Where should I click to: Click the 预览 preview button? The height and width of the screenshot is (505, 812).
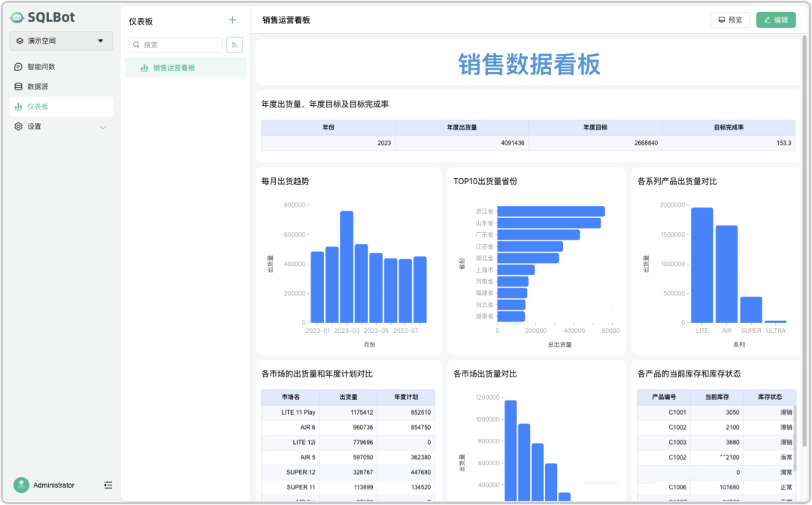click(730, 20)
